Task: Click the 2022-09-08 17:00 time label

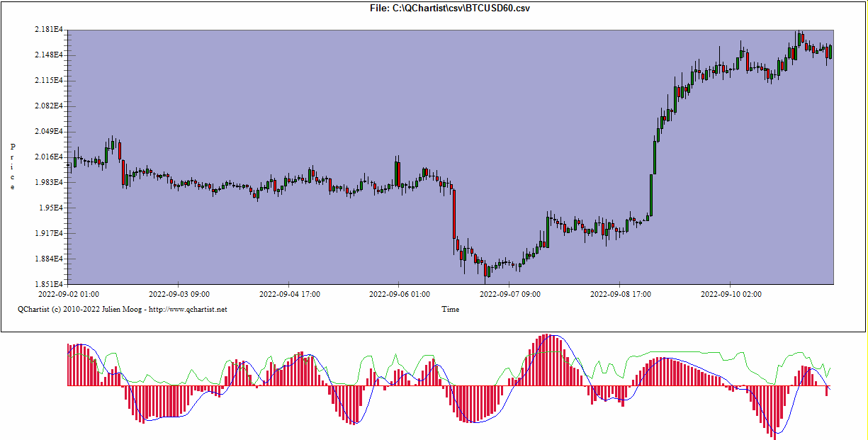Action: click(x=621, y=293)
